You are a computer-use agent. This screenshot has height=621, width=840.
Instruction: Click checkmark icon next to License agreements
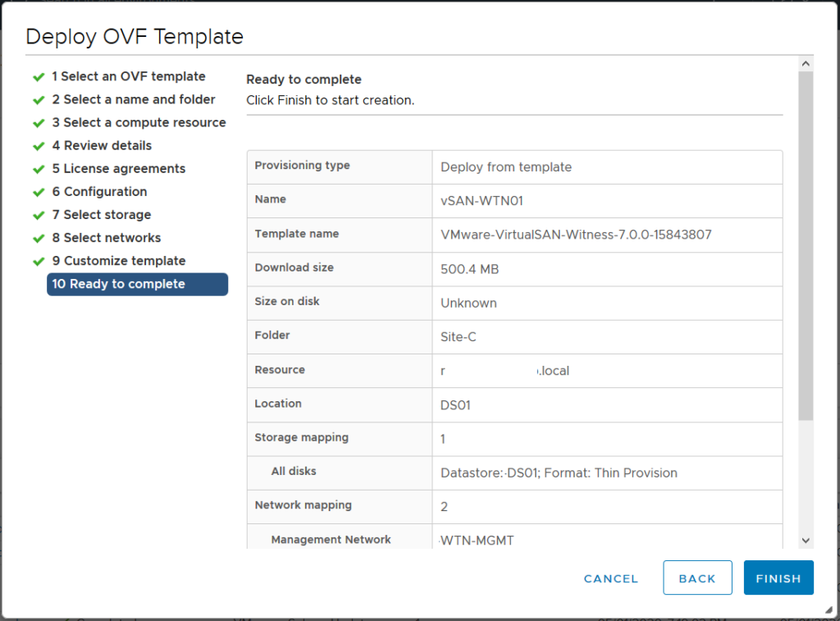[38, 169]
